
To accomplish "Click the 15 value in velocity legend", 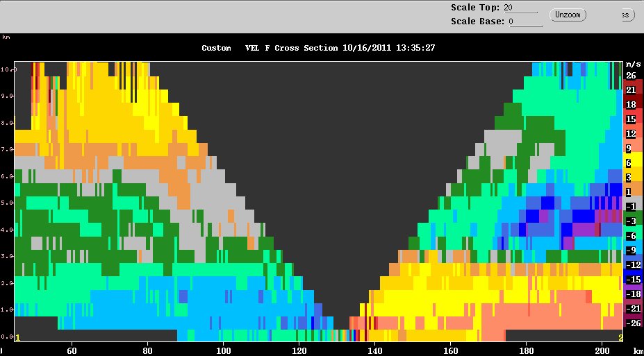I will tap(631, 119).
